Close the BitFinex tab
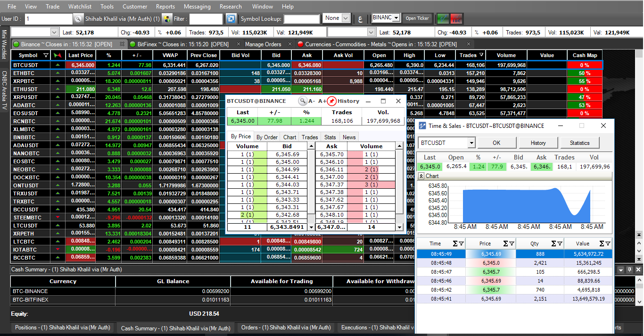The height and width of the screenshot is (336, 644). coord(238,44)
